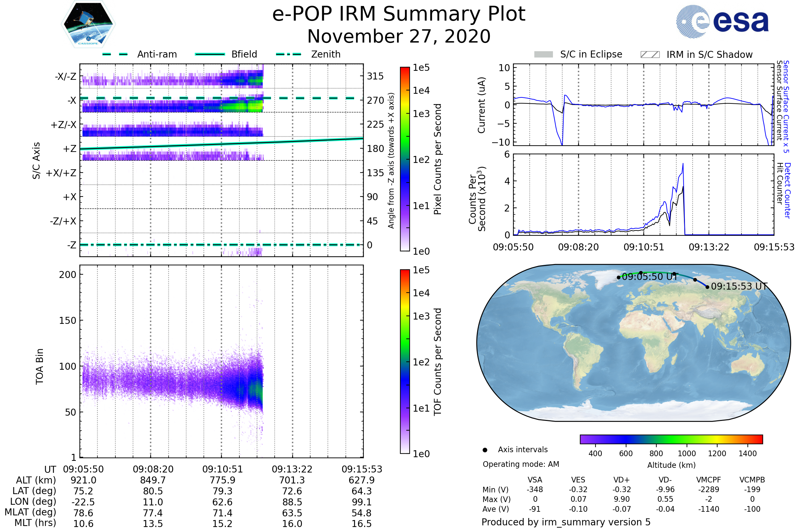Click the 09:10:51 tick label under TOA plot
798x532 pixels.
(x=222, y=469)
